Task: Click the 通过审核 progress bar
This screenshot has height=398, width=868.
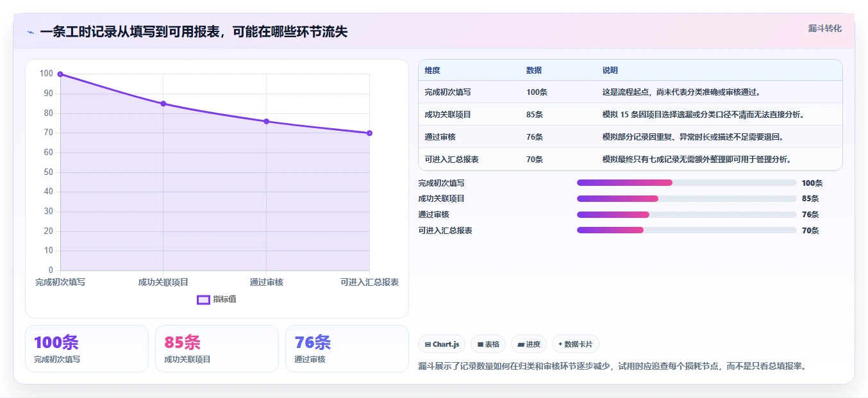Action: tap(687, 215)
